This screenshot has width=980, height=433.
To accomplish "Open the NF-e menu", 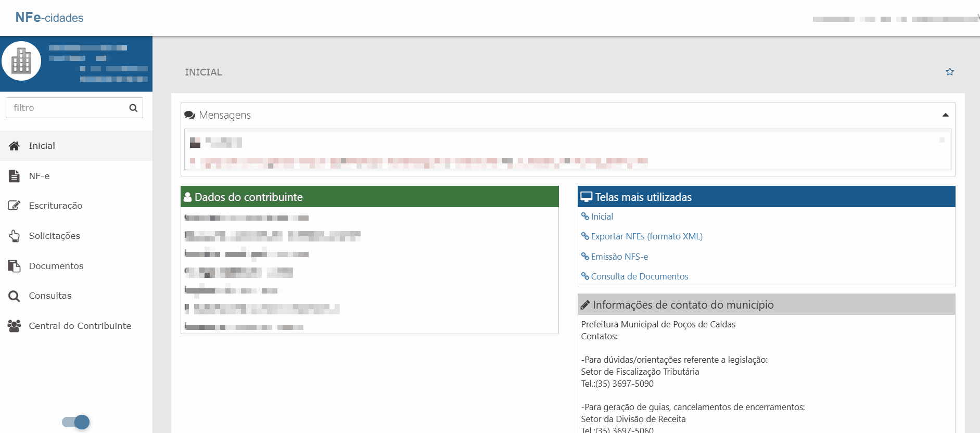I will point(76,176).
